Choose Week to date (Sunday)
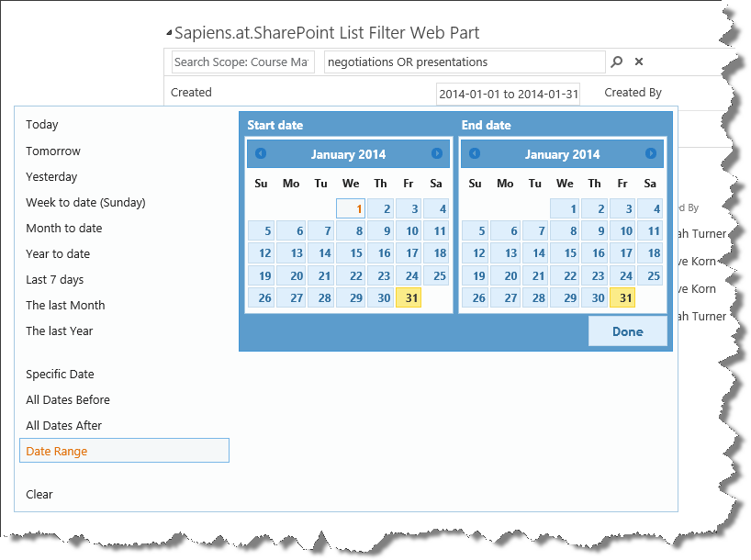Viewport: 751px width, 560px height. [85, 202]
